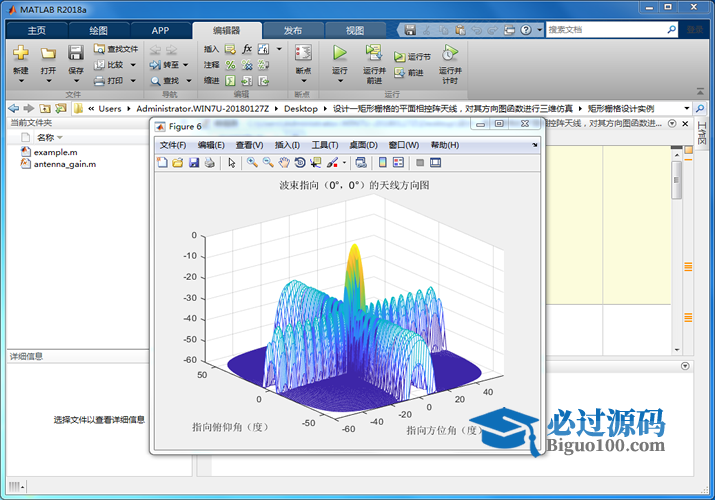Click the Find Files (查找文件) button
The height and width of the screenshot is (500, 715).
coord(116,48)
